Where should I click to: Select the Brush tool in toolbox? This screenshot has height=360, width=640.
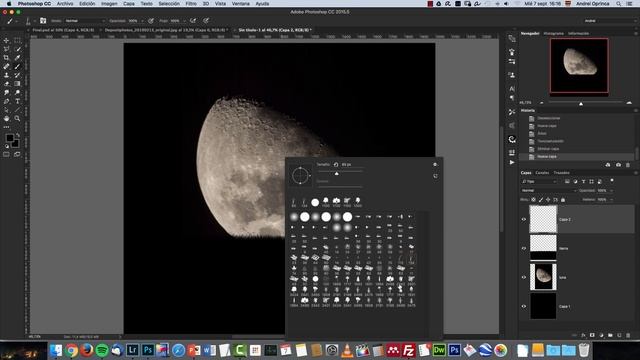pos(17,66)
